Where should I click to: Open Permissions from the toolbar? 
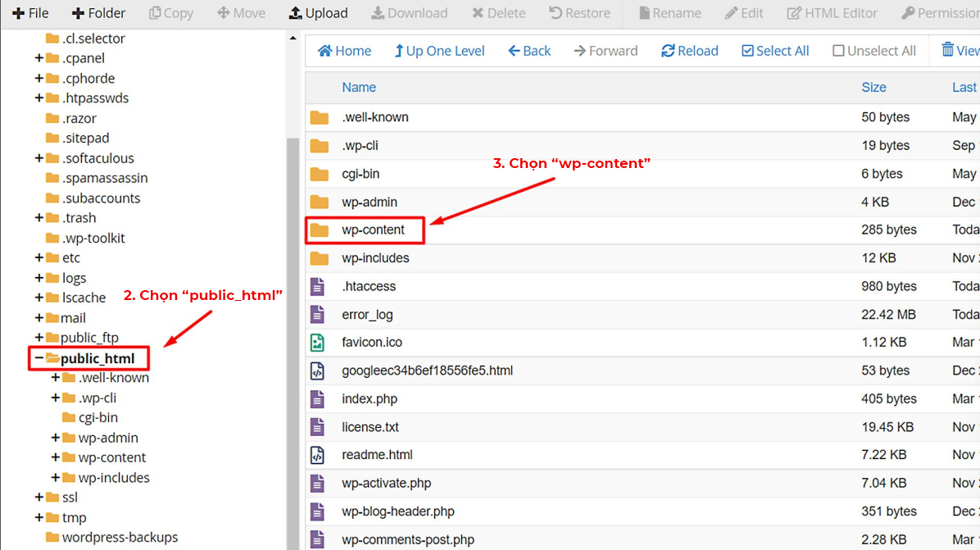click(940, 13)
